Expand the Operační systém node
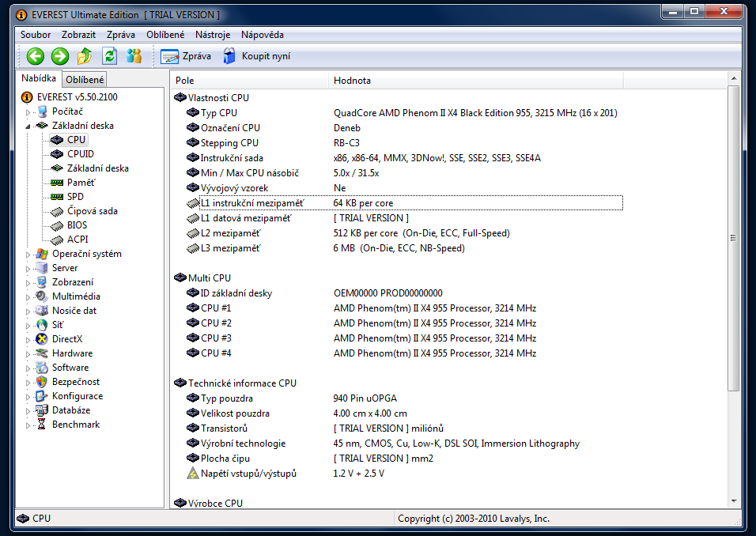756x536 pixels. click(x=28, y=255)
